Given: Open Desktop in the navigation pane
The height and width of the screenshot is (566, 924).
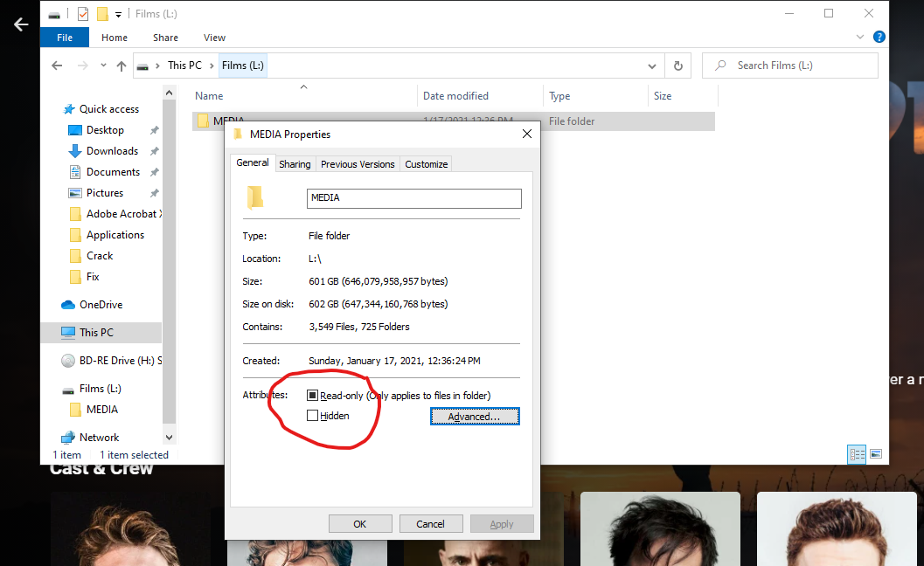Looking at the screenshot, I should pyautogui.click(x=105, y=129).
